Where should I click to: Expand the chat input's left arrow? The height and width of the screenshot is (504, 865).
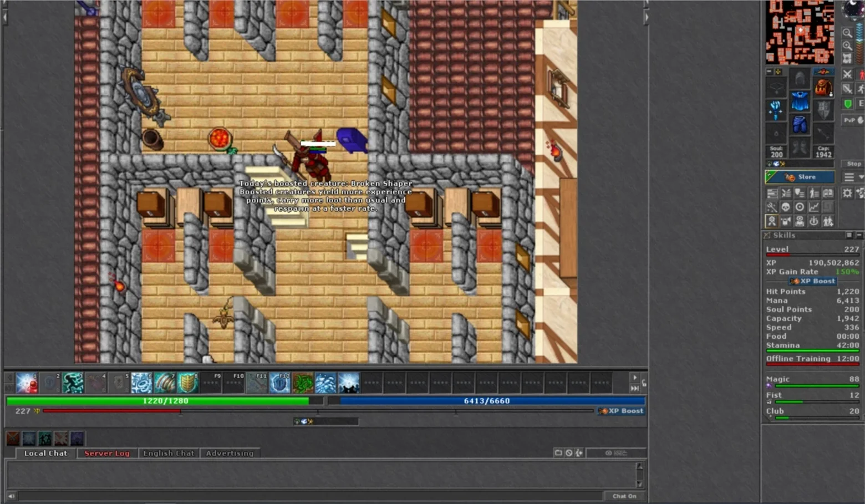pos(11,496)
